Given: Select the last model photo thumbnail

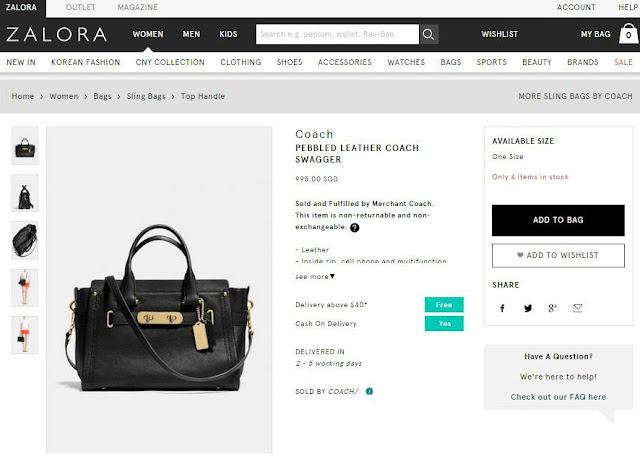Looking at the screenshot, I should (25, 335).
